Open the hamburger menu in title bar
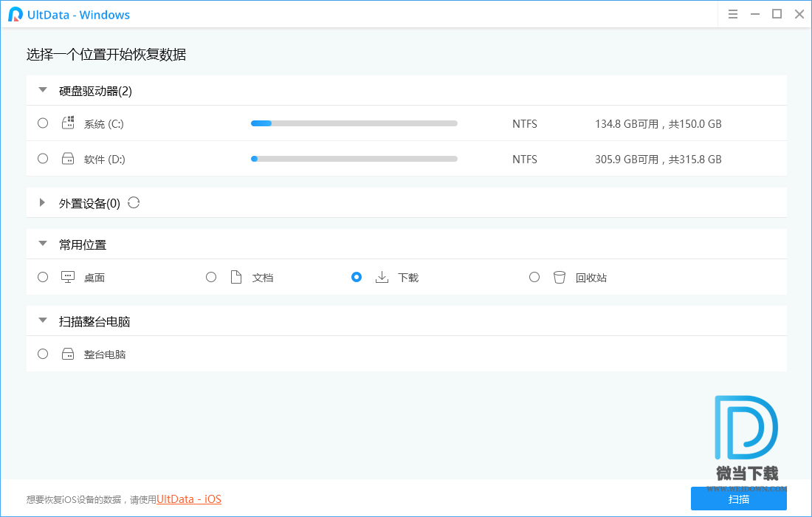The width and height of the screenshot is (812, 517). coord(733,14)
